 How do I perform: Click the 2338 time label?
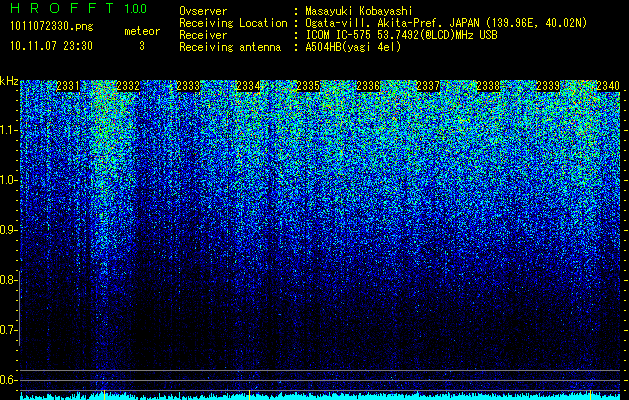[488, 86]
